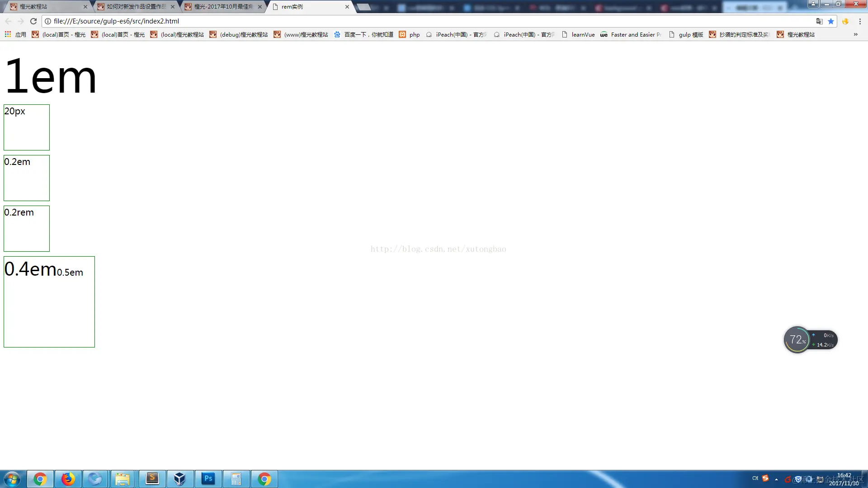
Task: Expand hidden bookmarks overflow chevron
Action: pyautogui.click(x=855, y=34)
